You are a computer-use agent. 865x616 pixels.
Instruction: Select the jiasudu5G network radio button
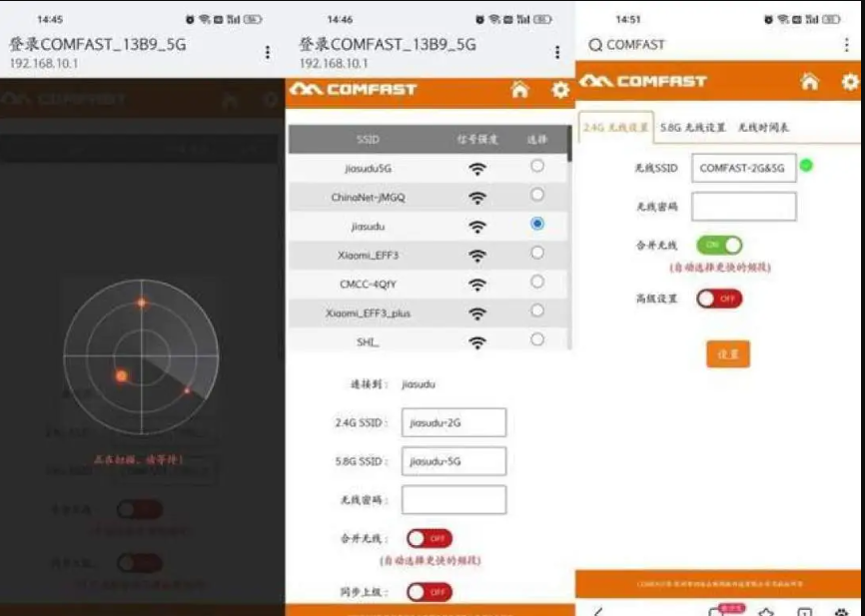(536, 166)
